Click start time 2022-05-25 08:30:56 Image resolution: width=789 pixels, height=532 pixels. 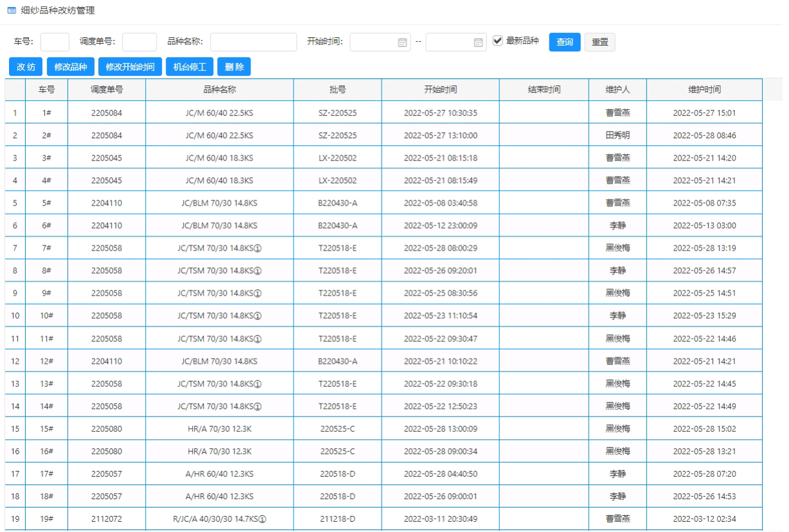tap(440, 293)
